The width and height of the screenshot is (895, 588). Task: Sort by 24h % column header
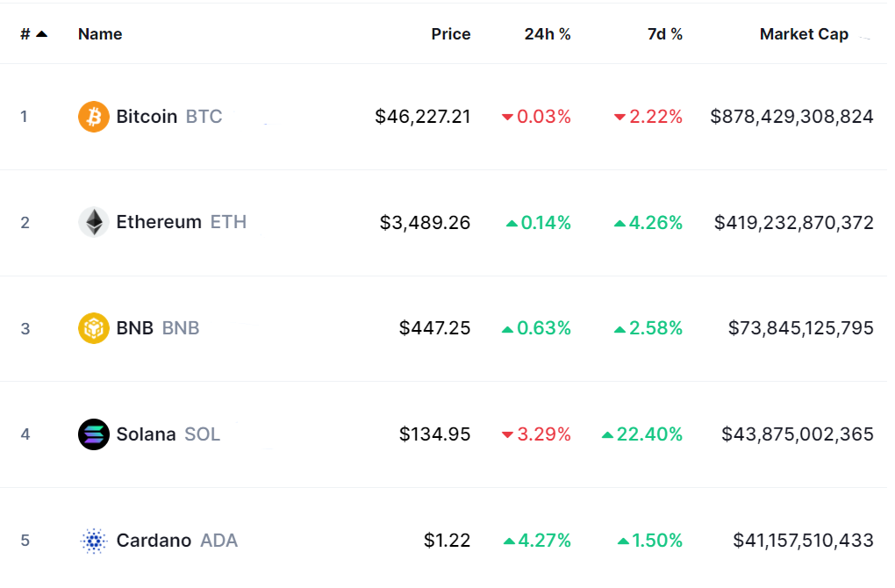548,34
